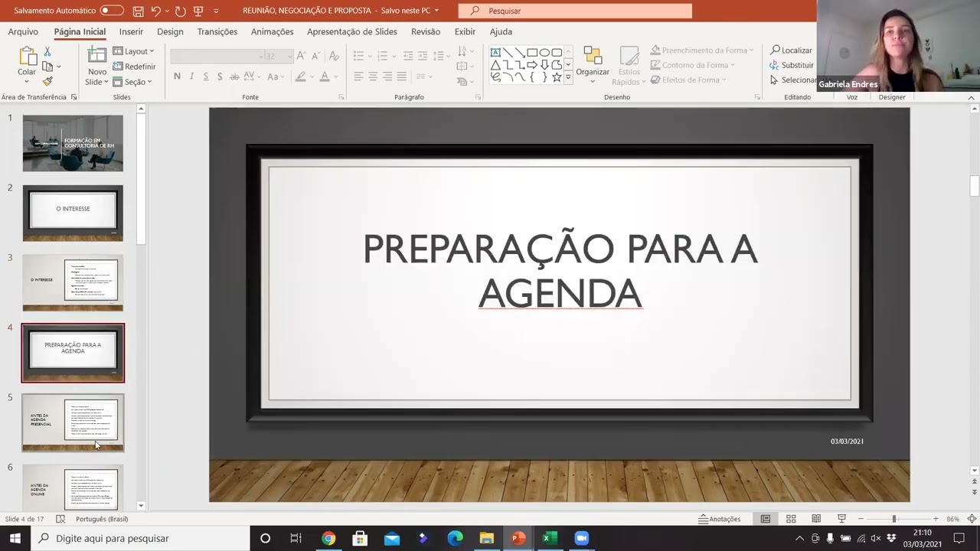
Task: Open the Ajuda help tab
Action: (x=501, y=31)
